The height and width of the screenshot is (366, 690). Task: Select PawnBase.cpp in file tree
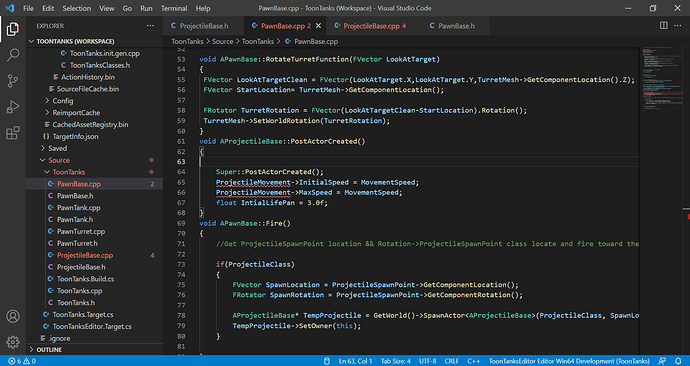[x=79, y=184]
